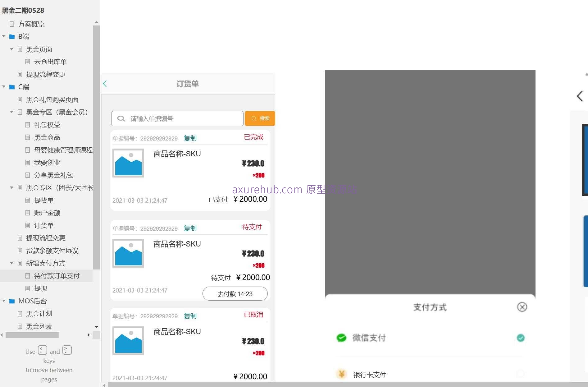Click the magnifier icon inside the search box
Screen dimensions: 588x387
[x=121, y=118]
